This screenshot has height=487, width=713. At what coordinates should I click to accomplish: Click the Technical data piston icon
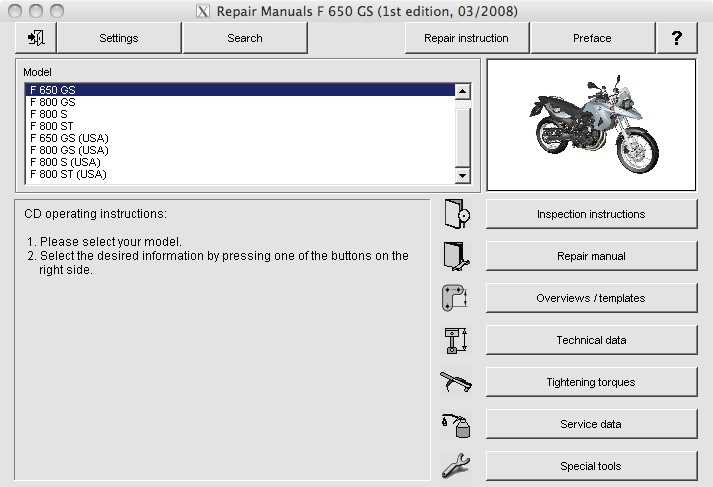pos(456,340)
